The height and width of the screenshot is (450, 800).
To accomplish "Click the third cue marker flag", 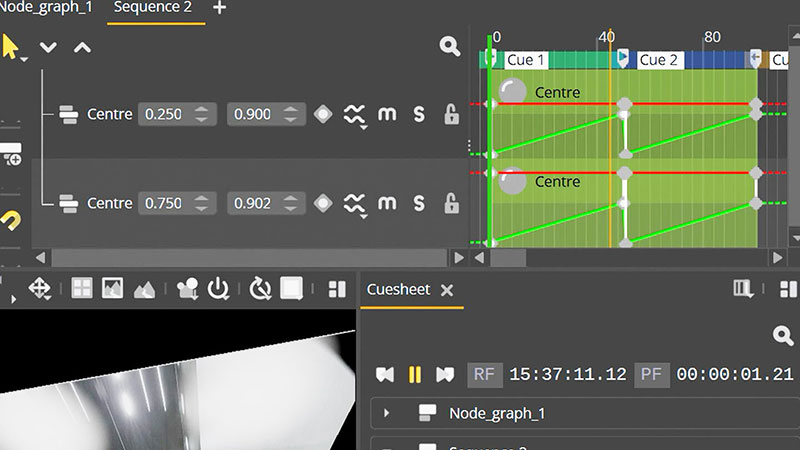I will (756, 58).
